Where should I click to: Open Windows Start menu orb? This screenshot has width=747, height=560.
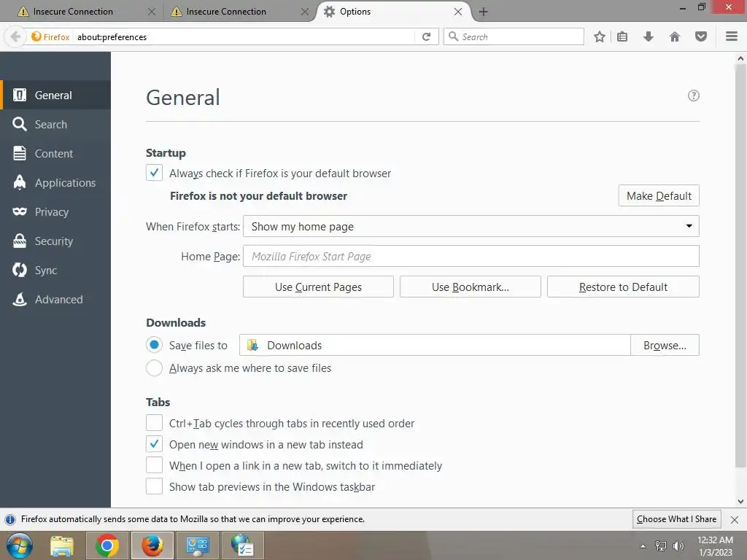(x=20, y=545)
